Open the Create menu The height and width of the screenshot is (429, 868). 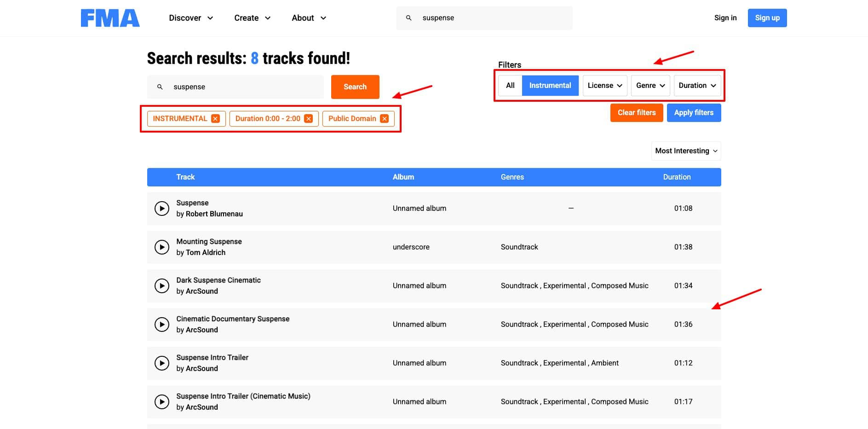pos(252,18)
